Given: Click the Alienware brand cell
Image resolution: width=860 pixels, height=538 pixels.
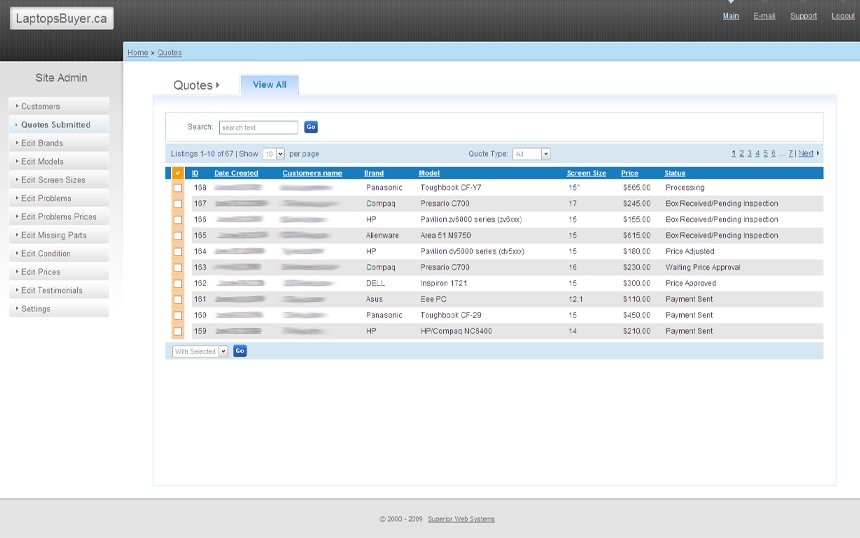Looking at the screenshot, I should [382, 235].
